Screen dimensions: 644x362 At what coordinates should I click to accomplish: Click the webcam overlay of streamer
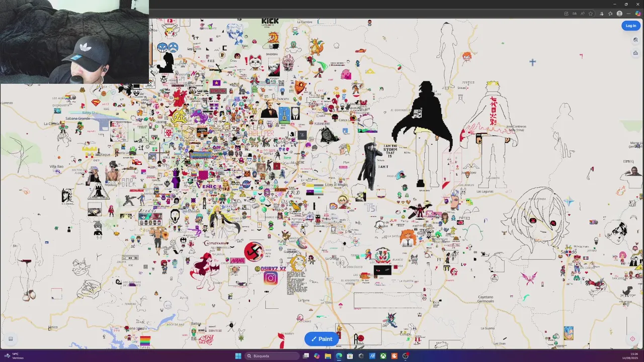74,42
